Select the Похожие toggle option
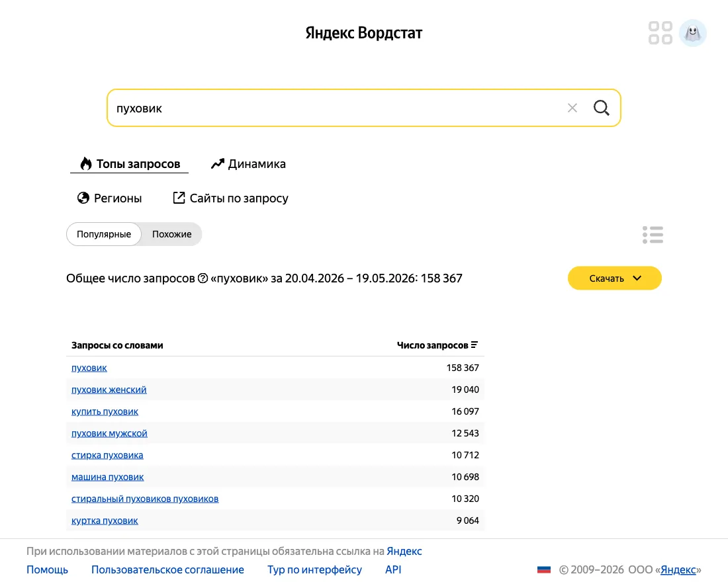The height and width of the screenshot is (582, 728). 172,234
